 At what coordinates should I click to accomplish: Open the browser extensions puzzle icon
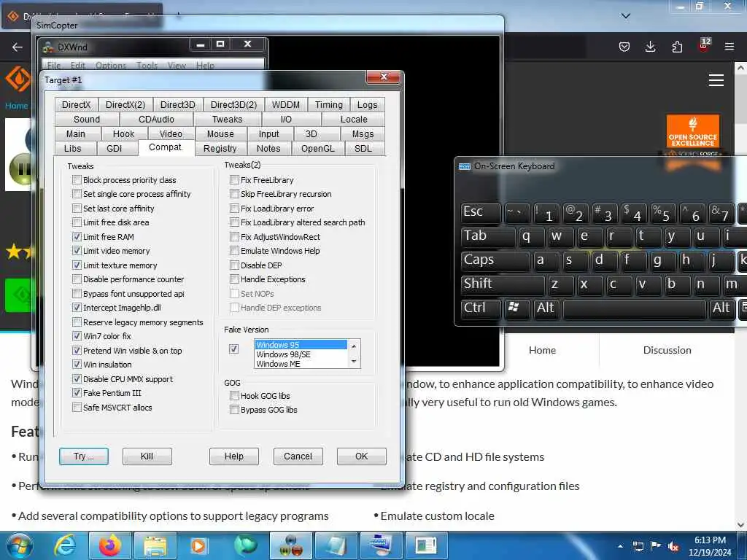point(677,46)
